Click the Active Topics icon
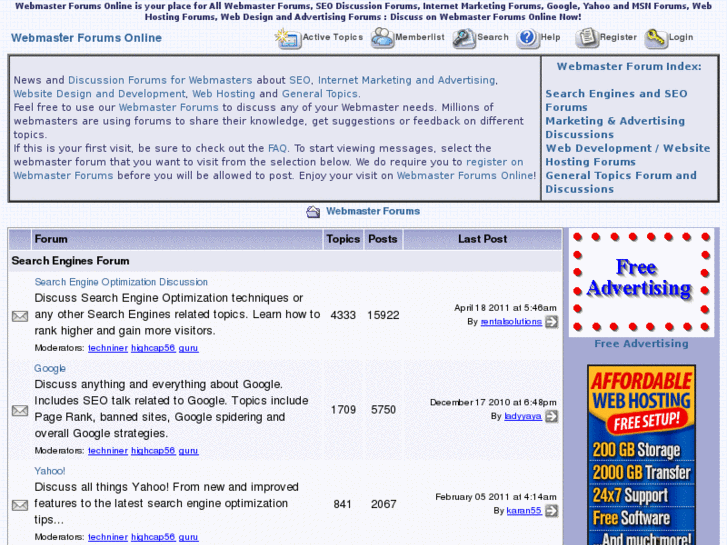Image resolution: width=727 pixels, height=545 pixels. coord(288,38)
